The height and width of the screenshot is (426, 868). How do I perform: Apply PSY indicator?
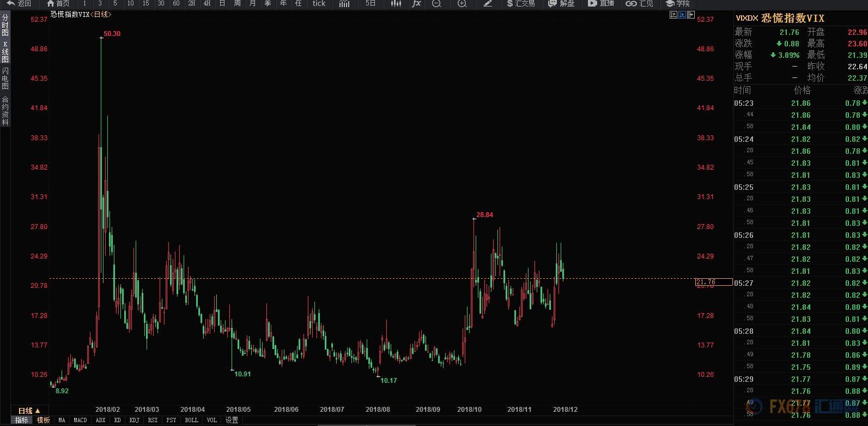pos(171,420)
